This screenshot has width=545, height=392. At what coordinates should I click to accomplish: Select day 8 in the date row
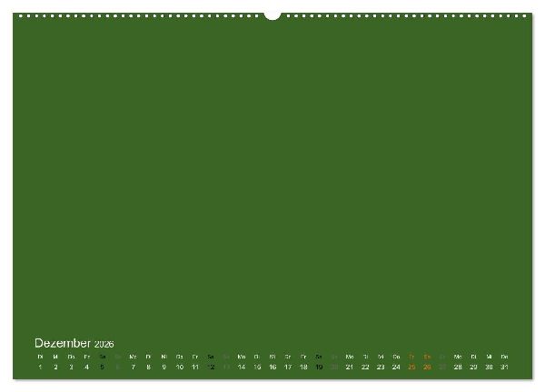click(x=148, y=367)
